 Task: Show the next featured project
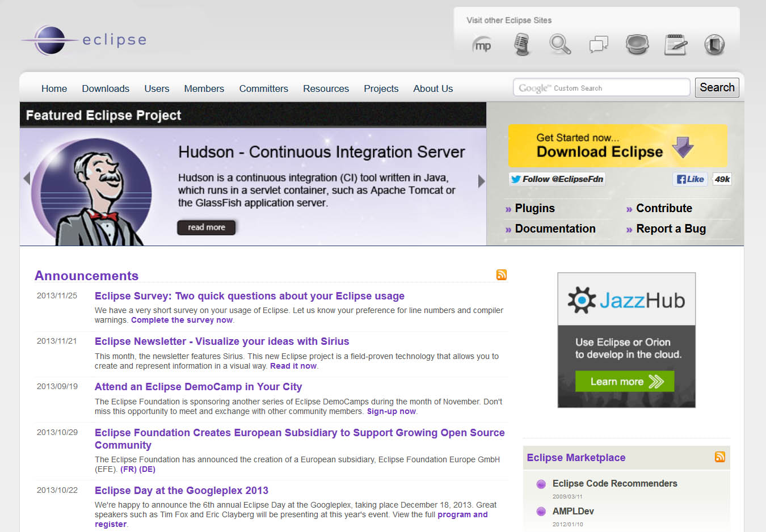(x=481, y=181)
